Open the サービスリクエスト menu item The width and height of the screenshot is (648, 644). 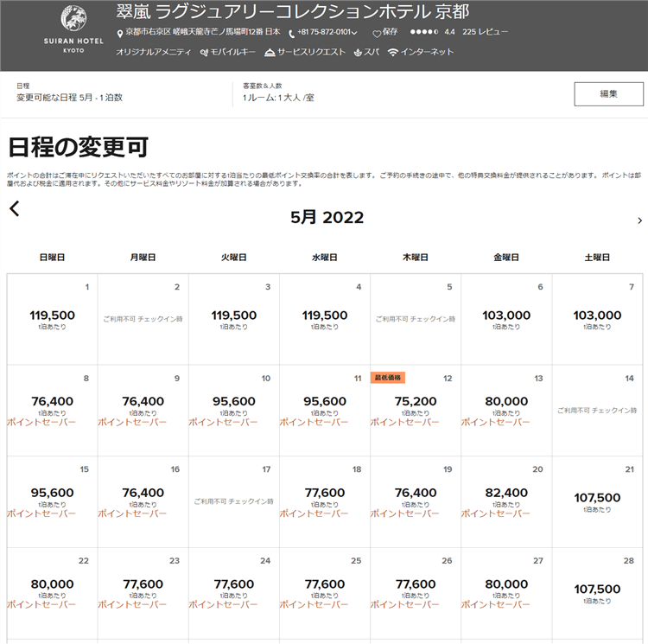tap(306, 52)
